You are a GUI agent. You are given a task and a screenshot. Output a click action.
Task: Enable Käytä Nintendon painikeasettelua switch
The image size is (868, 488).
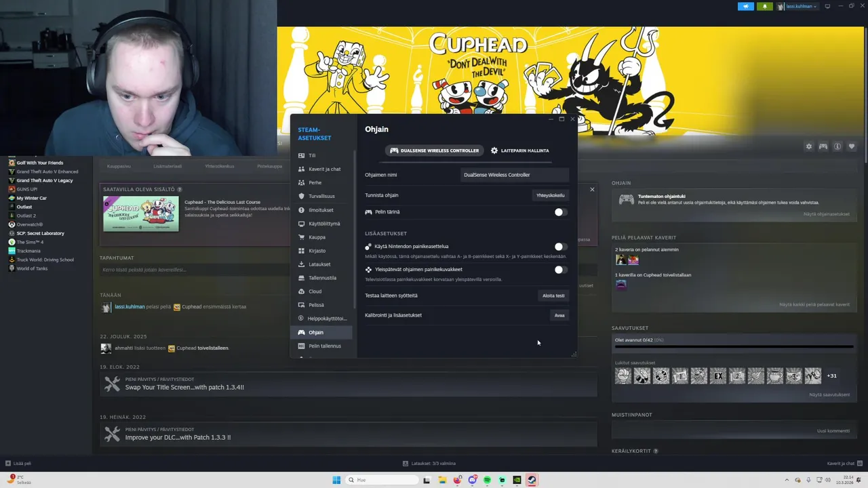(559, 247)
